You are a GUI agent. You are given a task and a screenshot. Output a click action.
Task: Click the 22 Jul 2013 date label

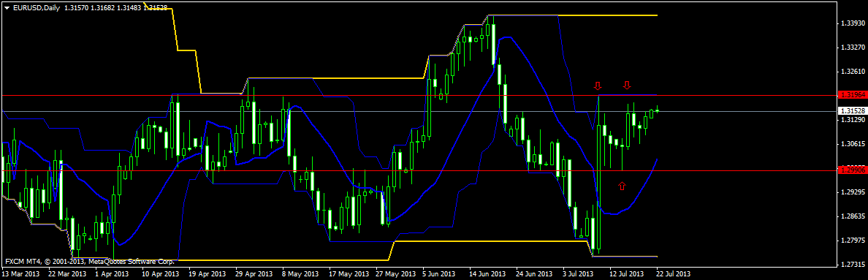pyautogui.click(x=673, y=273)
